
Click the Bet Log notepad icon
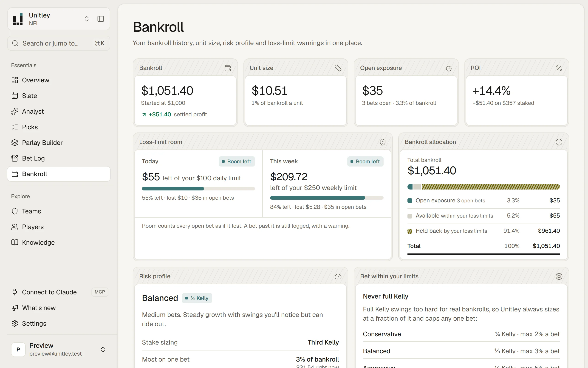(x=14, y=158)
